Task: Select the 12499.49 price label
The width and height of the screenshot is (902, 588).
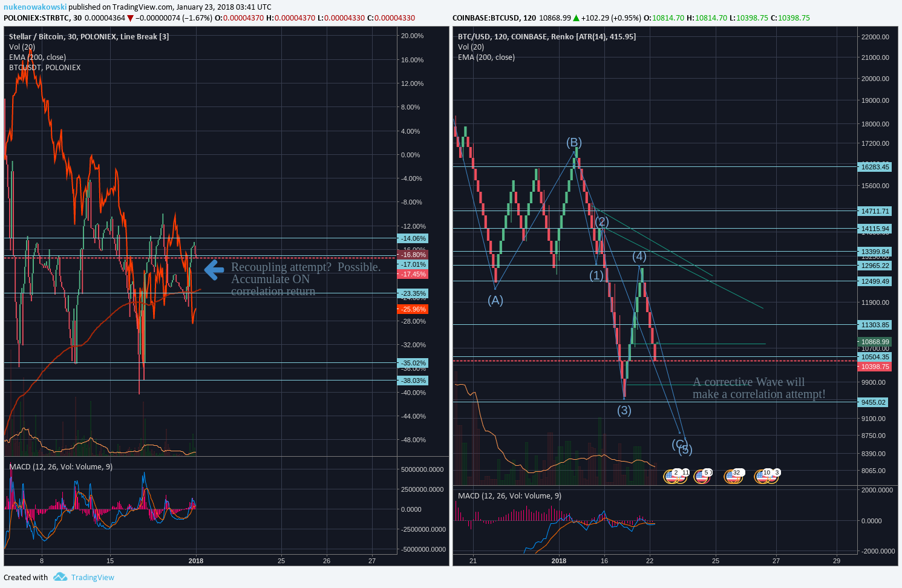Action: 875,281
